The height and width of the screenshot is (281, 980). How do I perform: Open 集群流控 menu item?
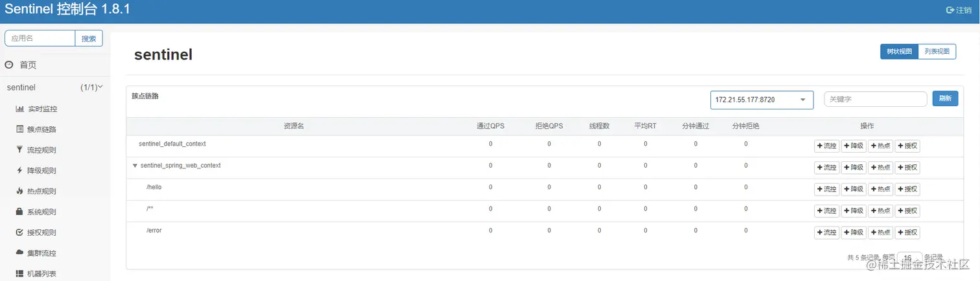(x=41, y=253)
